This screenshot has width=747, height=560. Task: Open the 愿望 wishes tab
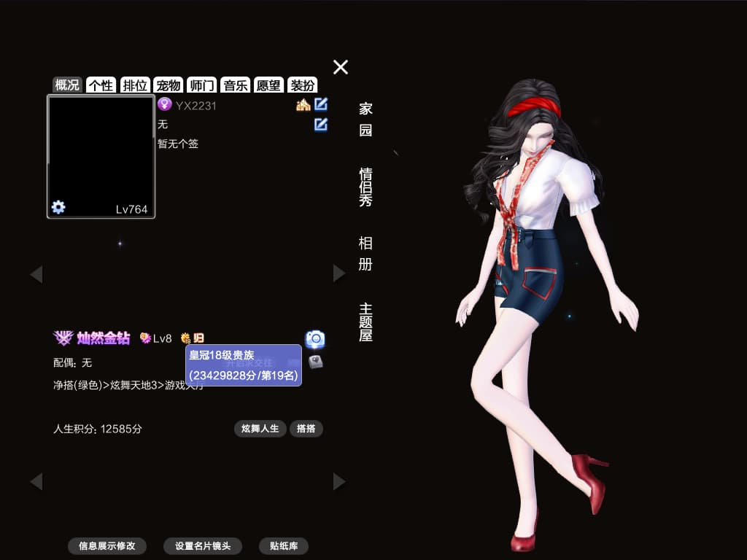click(x=268, y=85)
